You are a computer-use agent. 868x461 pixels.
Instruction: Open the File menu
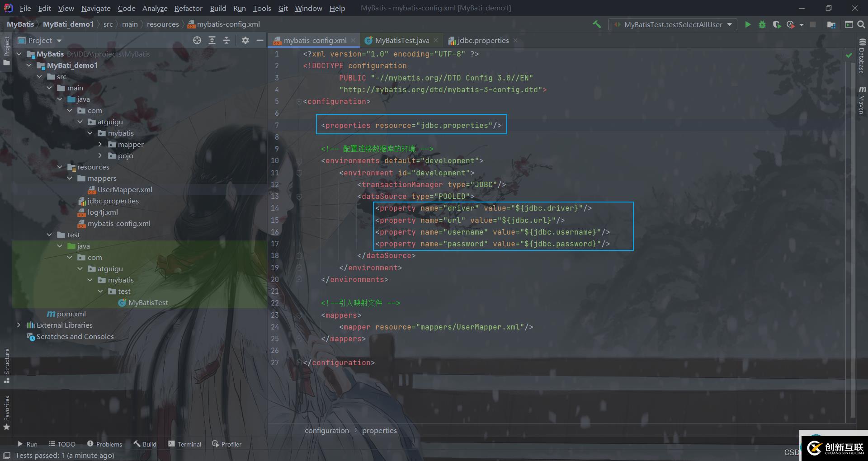25,8
